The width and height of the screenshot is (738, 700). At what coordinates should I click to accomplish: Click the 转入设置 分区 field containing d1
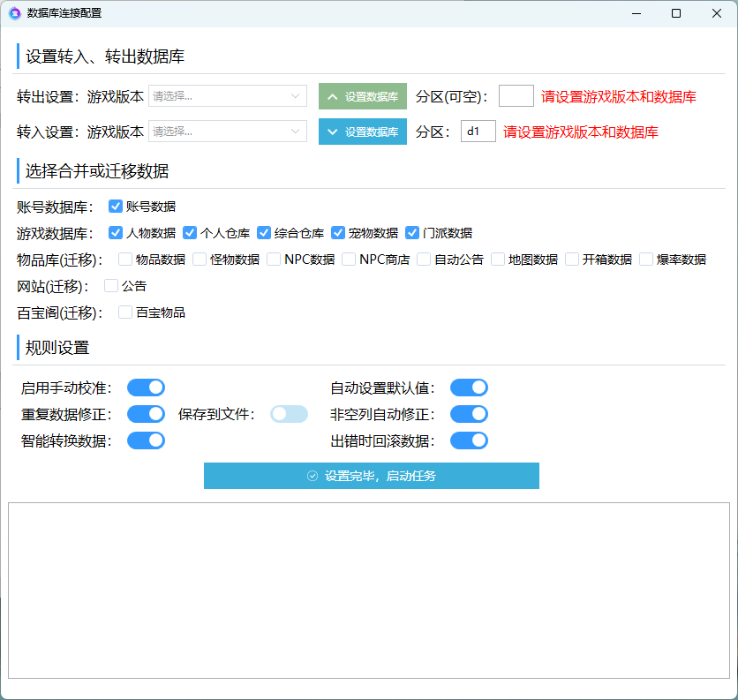click(478, 132)
